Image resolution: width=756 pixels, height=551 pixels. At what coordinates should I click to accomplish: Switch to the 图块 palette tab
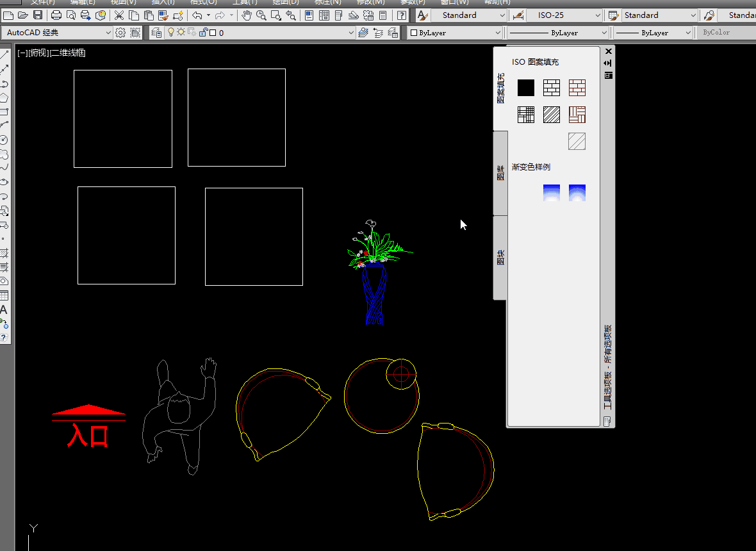pyautogui.click(x=500, y=258)
